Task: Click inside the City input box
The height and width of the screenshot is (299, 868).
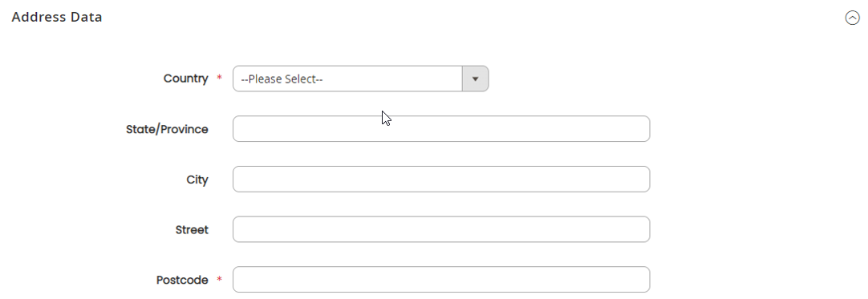Action: 441,179
